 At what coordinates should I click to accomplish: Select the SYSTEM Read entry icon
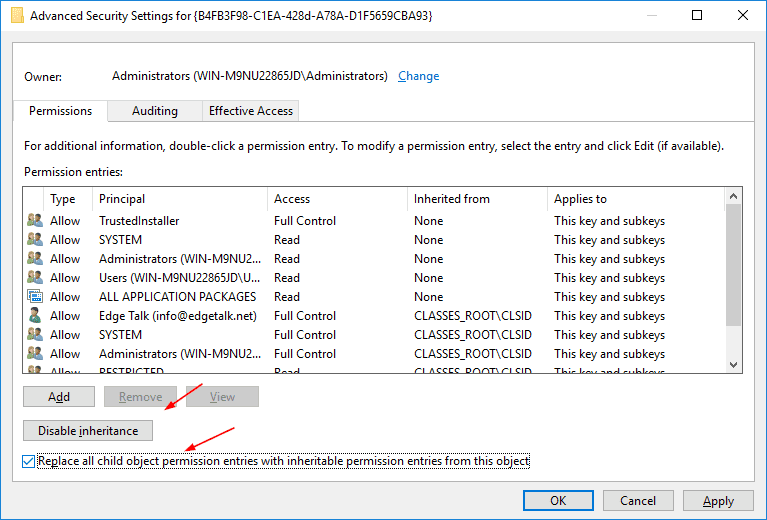point(35,239)
